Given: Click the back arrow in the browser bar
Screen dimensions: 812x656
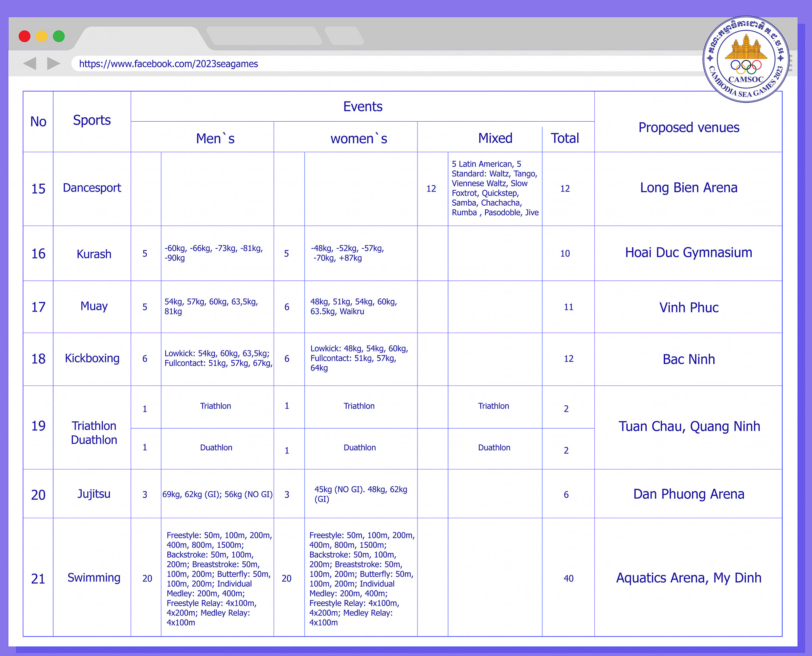Looking at the screenshot, I should coord(30,63).
